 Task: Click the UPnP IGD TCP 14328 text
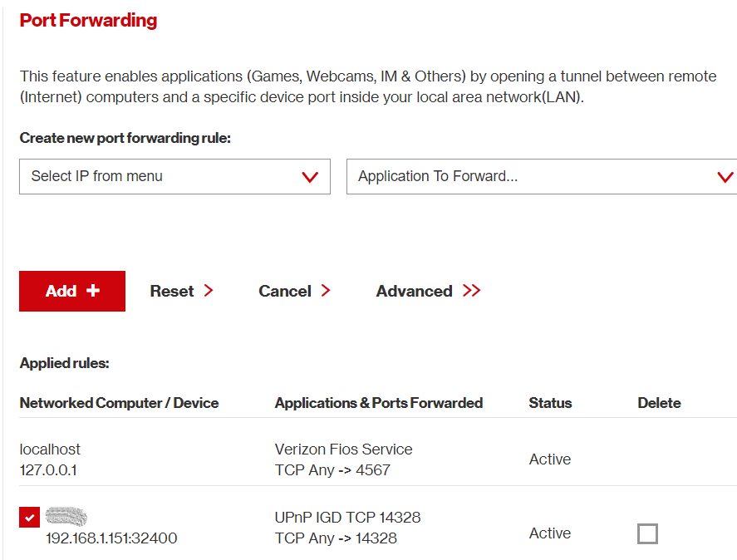point(347,518)
